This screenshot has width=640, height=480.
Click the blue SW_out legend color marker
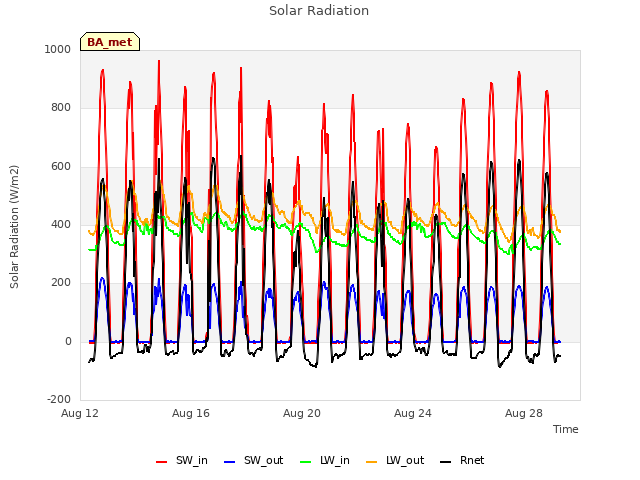click(230, 462)
